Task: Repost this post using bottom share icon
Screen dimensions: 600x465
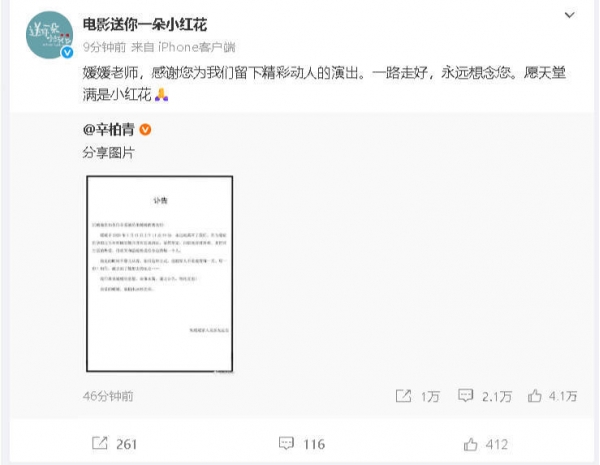Action: pyautogui.click(x=100, y=443)
